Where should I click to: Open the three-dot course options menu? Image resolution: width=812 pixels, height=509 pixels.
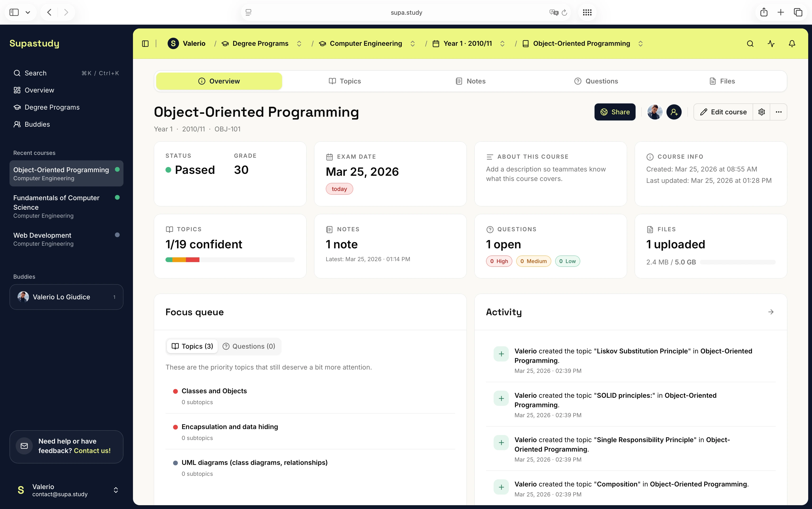pyautogui.click(x=779, y=112)
